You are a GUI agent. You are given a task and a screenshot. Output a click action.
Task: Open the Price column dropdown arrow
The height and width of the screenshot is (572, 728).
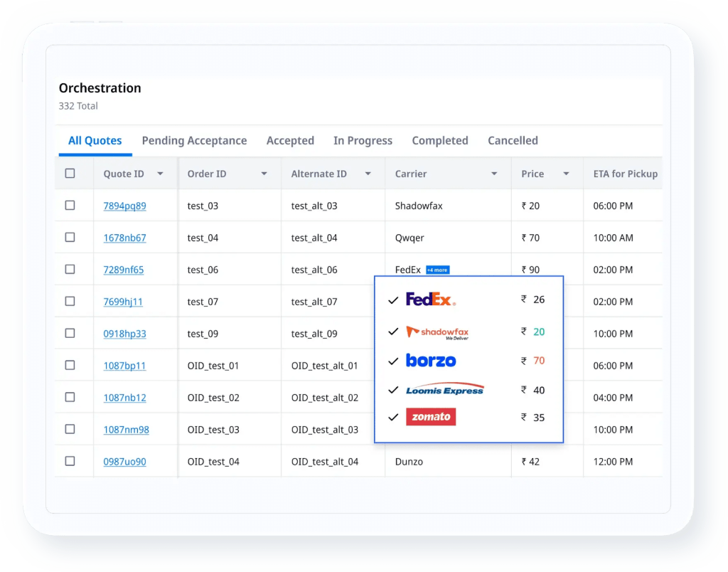(564, 173)
